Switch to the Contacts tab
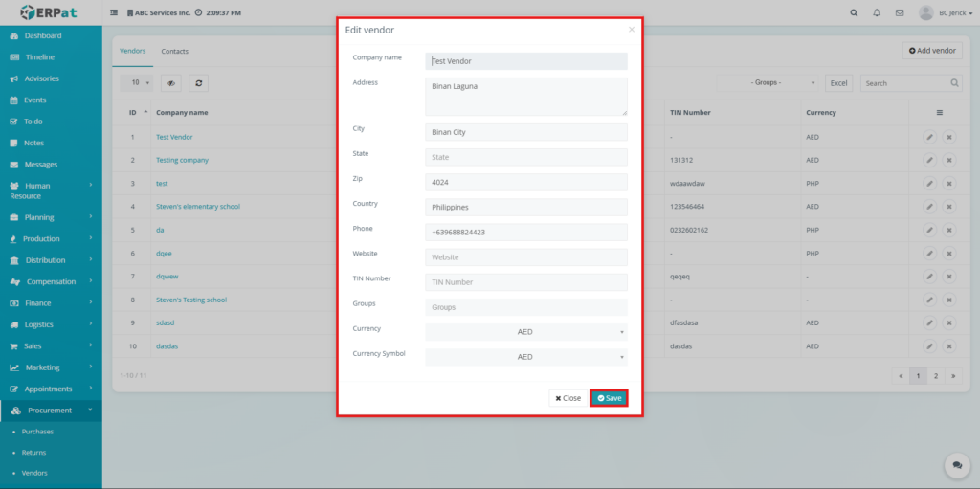Viewport: 980px width, 489px height. [x=175, y=52]
